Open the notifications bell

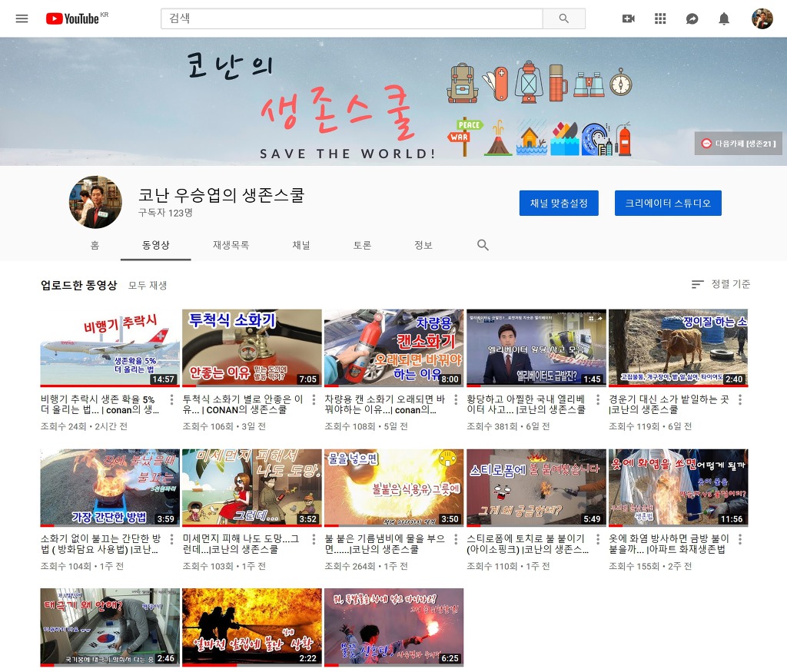tap(724, 18)
